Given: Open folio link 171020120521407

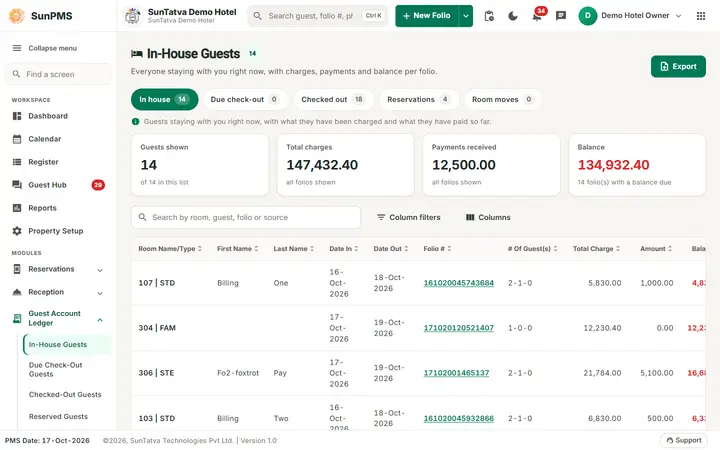Looking at the screenshot, I should coord(458,328).
